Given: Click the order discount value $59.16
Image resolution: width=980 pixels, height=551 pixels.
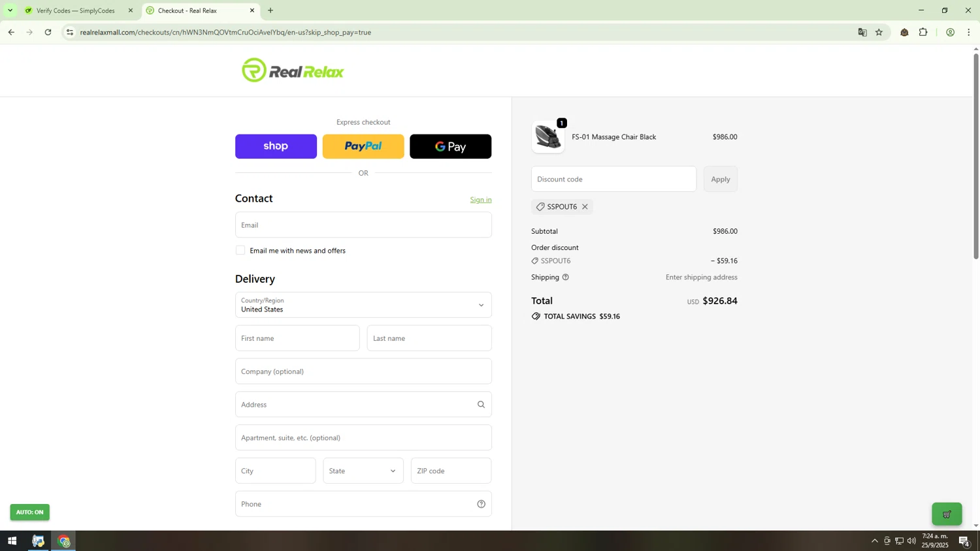Looking at the screenshot, I should coord(724,261).
